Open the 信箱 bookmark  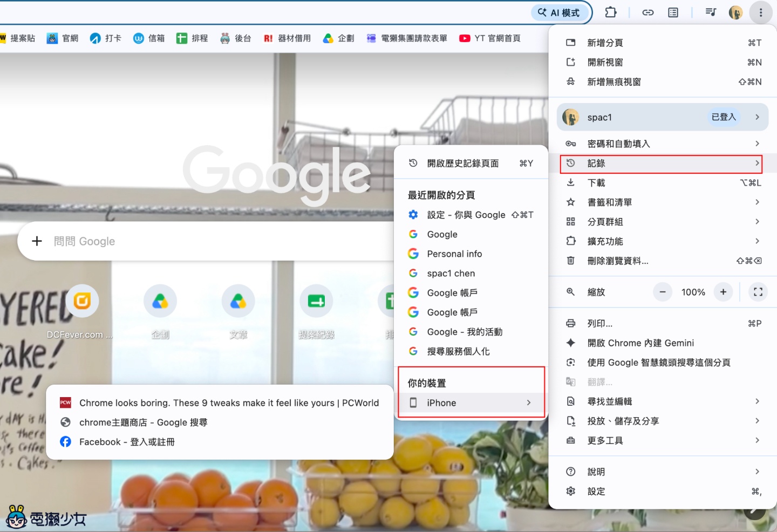149,38
